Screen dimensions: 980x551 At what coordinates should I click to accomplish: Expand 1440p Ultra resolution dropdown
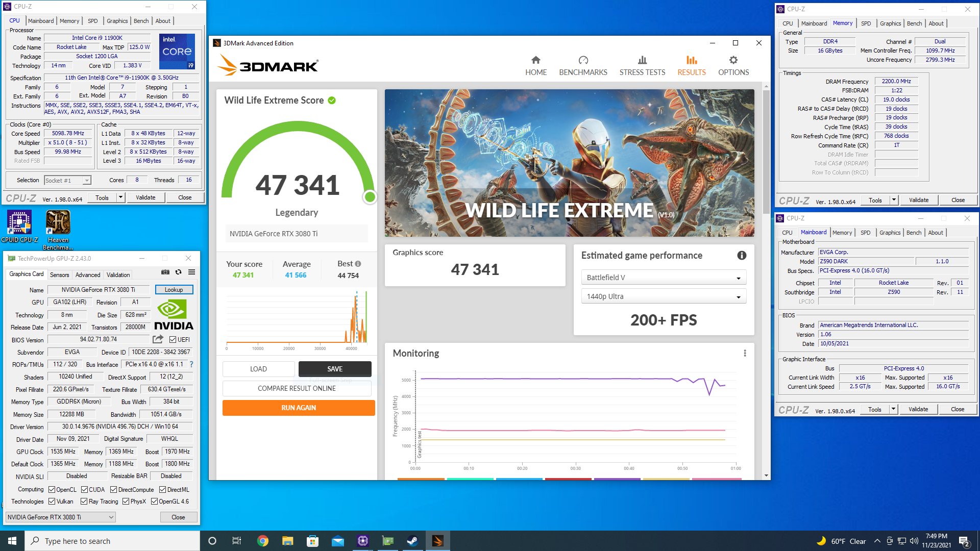[x=664, y=296]
